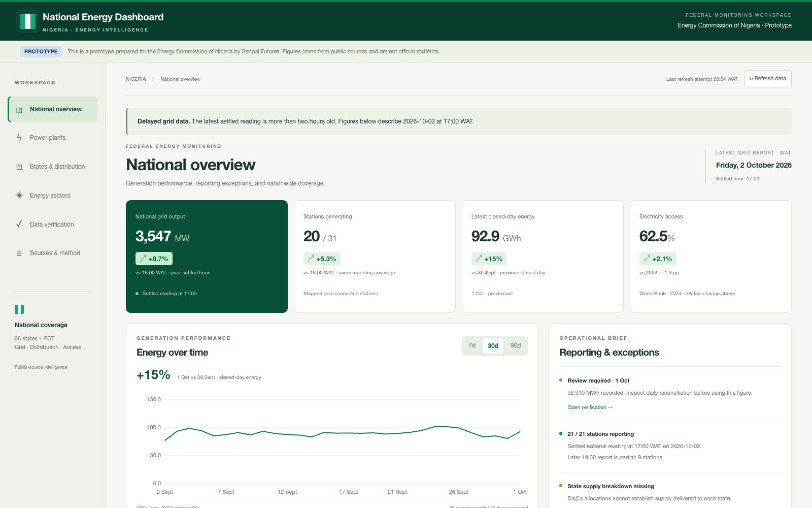Click the Data verification checkmark icon

click(19, 224)
